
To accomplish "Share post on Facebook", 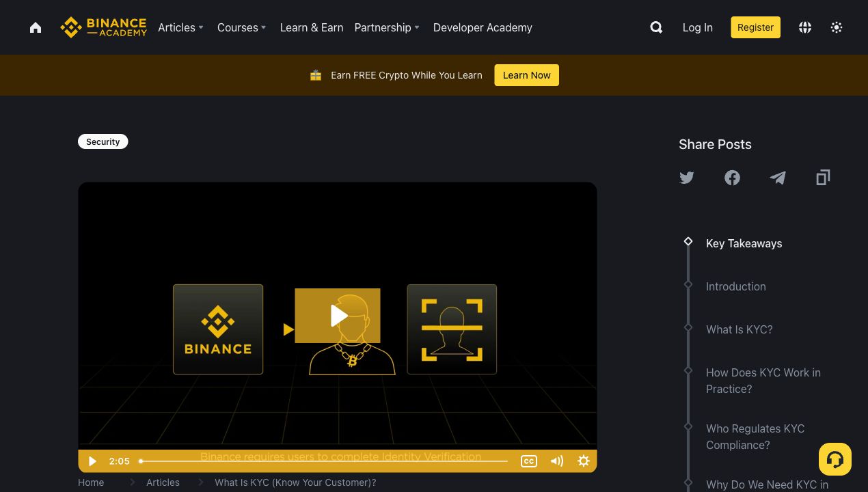I will [732, 178].
